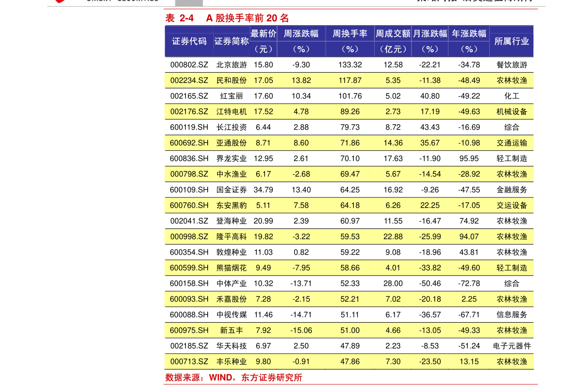The width and height of the screenshot is (578, 392).
Task: Select stock code 600836.SH
Action: 189,159
